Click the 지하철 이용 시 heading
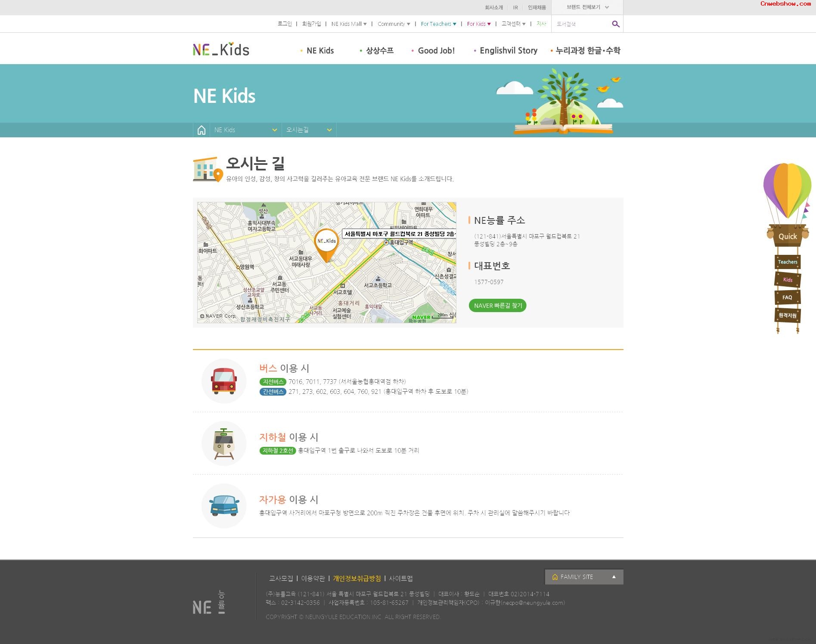816x644 pixels. point(289,437)
